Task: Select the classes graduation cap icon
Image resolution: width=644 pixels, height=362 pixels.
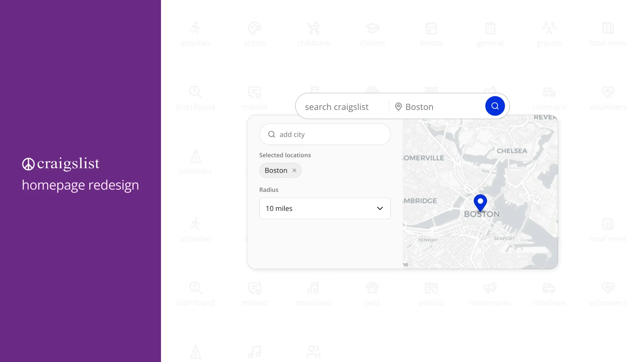Action: click(x=372, y=28)
